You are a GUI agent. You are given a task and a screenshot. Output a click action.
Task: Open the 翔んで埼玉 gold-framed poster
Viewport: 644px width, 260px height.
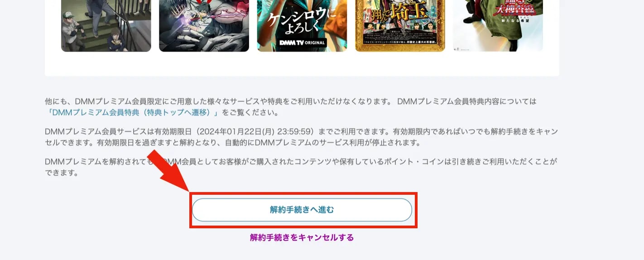coord(400,26)
